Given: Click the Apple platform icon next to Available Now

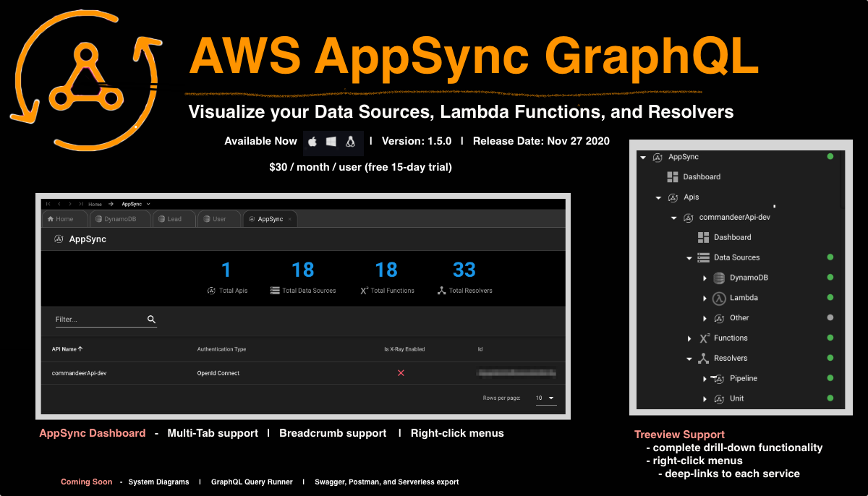Looking at the screenshot, I should [313, 142].
